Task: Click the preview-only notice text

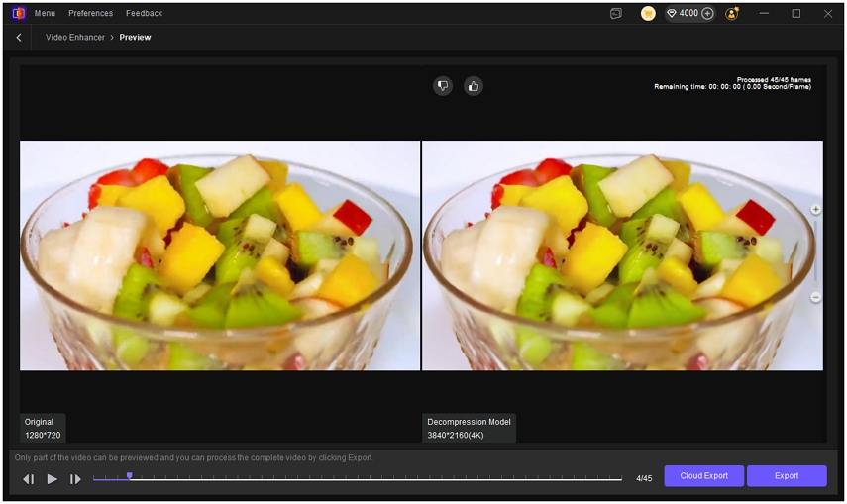Action: pyautogui.click(x=193, y=457)
